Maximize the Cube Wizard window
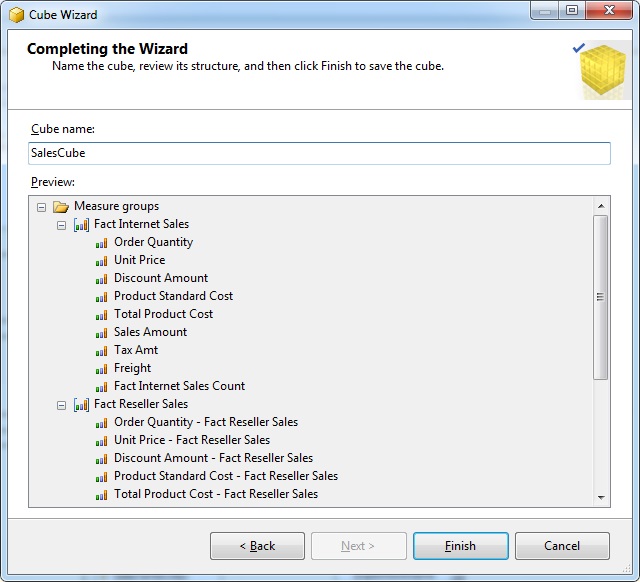640x582 pixels. coord(572,11)
